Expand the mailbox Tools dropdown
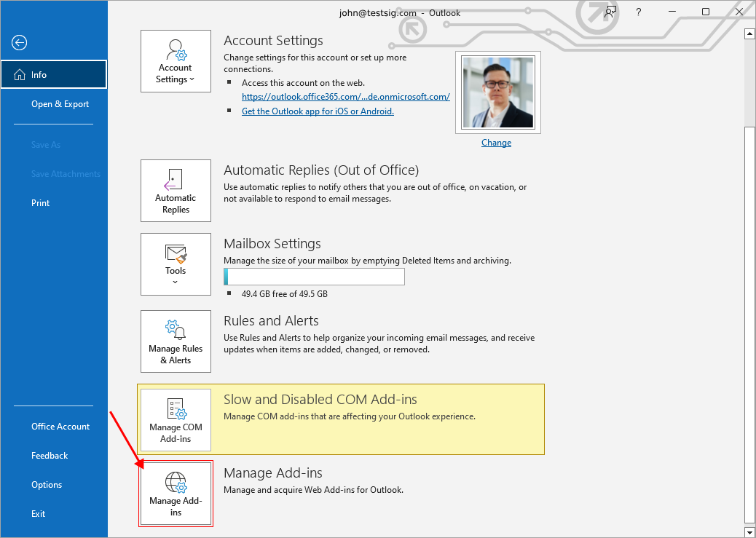 coord(176,264)
